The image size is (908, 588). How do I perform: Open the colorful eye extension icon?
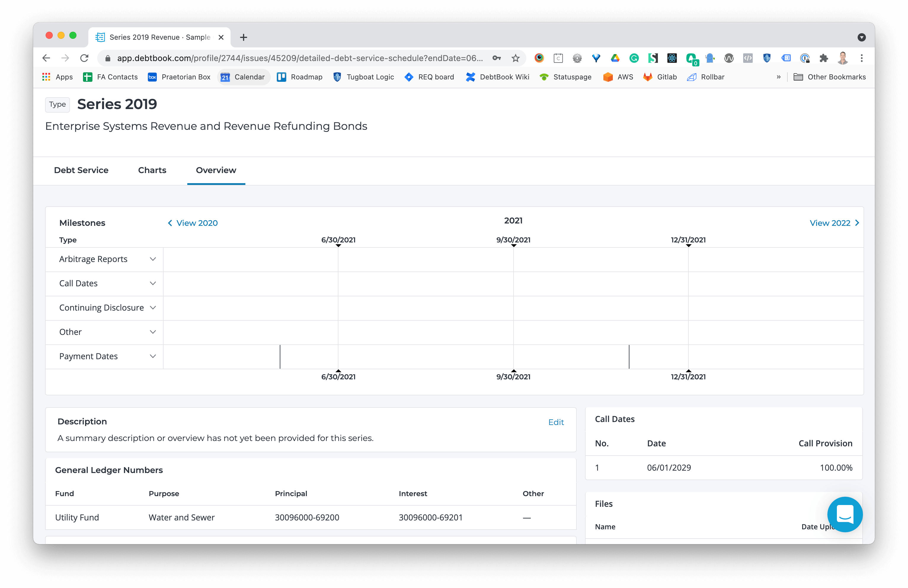pyautogui.click(x=539, y=58)
